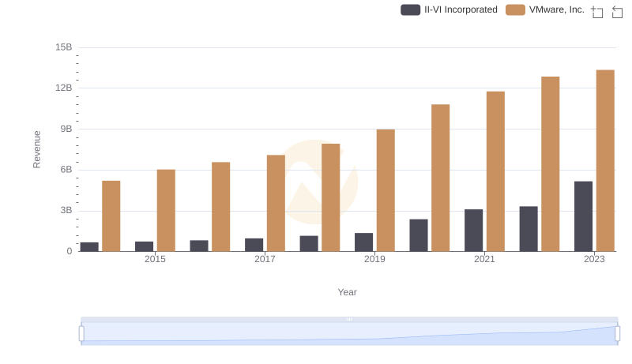The height and width of the screenshot is (364, 632).
Task: Grab the right handle of the range slider
Action: coord(618,334)
